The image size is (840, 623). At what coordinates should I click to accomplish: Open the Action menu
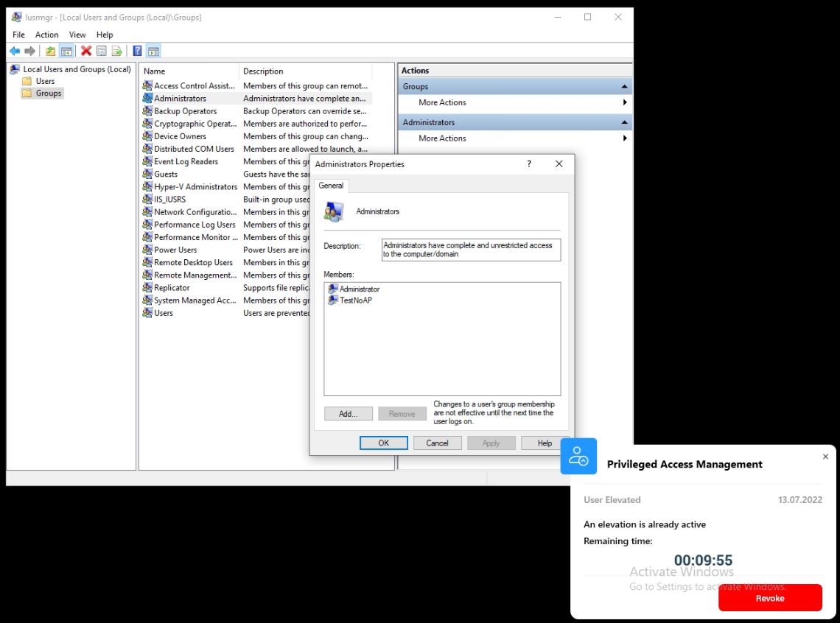(x=46, y=35)
